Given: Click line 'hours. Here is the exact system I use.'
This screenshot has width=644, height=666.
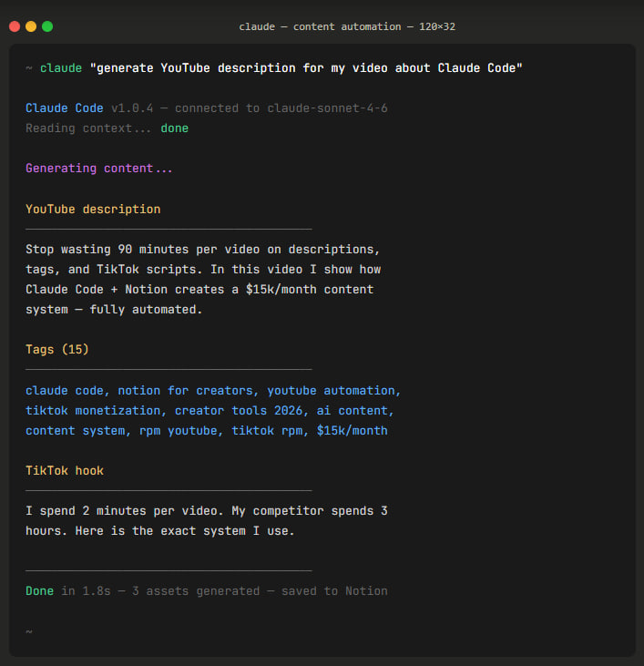Looking at the screenshot, I should coord(160,531).
